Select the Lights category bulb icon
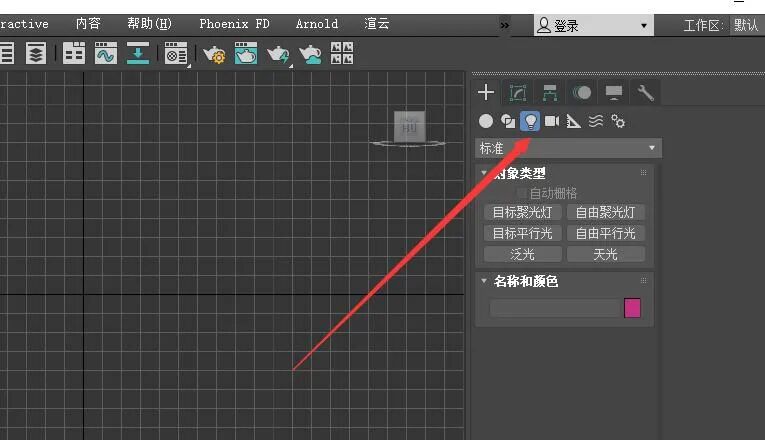Screen dimensions: 765x440 (530, 121)
